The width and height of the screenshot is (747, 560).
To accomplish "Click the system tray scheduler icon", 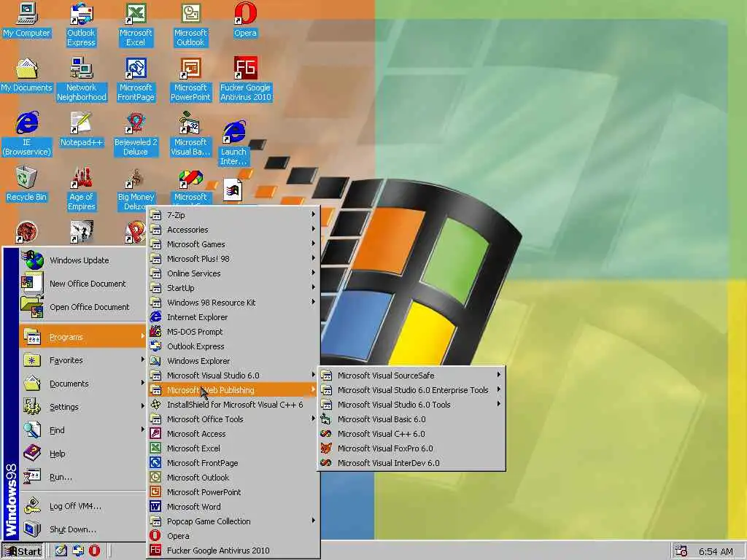I will point(681,551).
